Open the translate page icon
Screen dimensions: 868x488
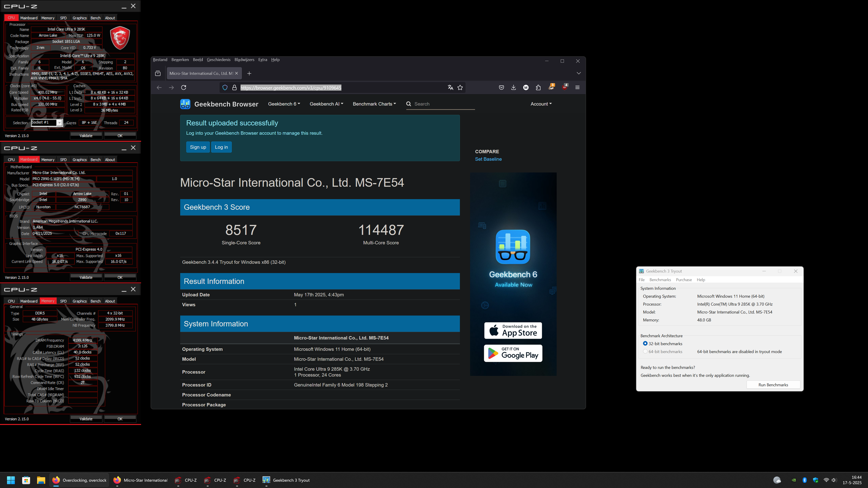point(451,87)
